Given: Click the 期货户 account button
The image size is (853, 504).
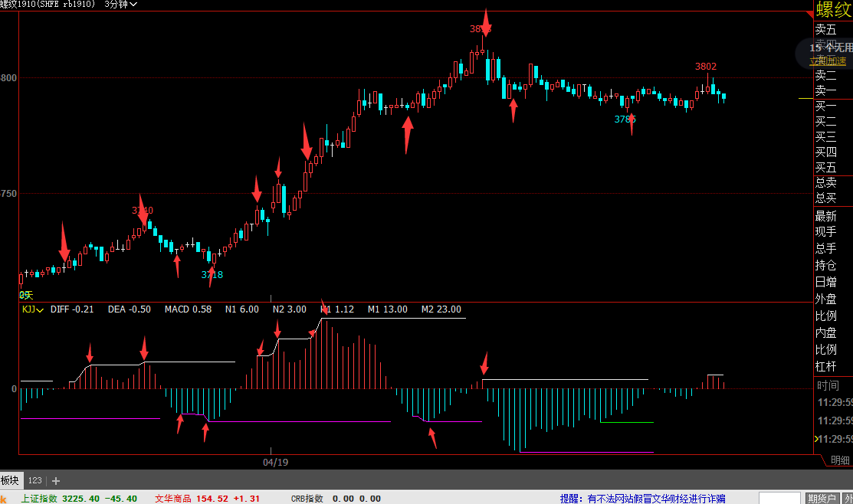Looking at the screenshot, I should point(822,499).
